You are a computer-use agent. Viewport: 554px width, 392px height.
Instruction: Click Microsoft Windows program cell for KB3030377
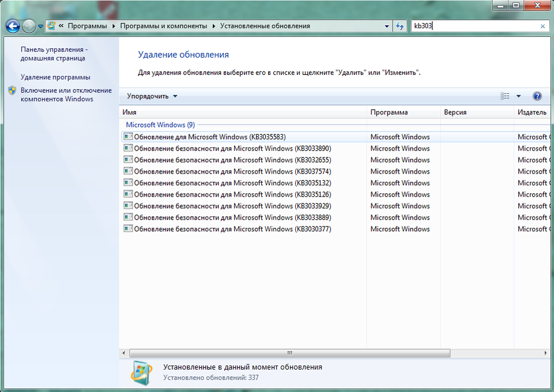400,229
